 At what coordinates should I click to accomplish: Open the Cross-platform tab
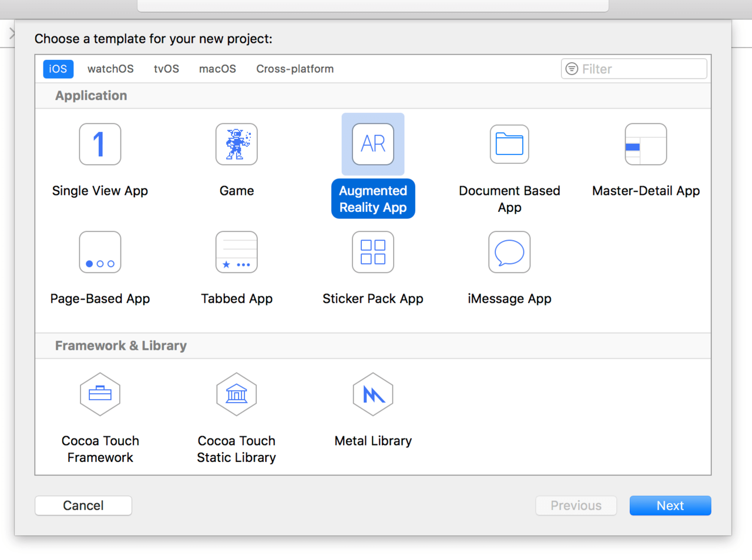pos(295,69)
